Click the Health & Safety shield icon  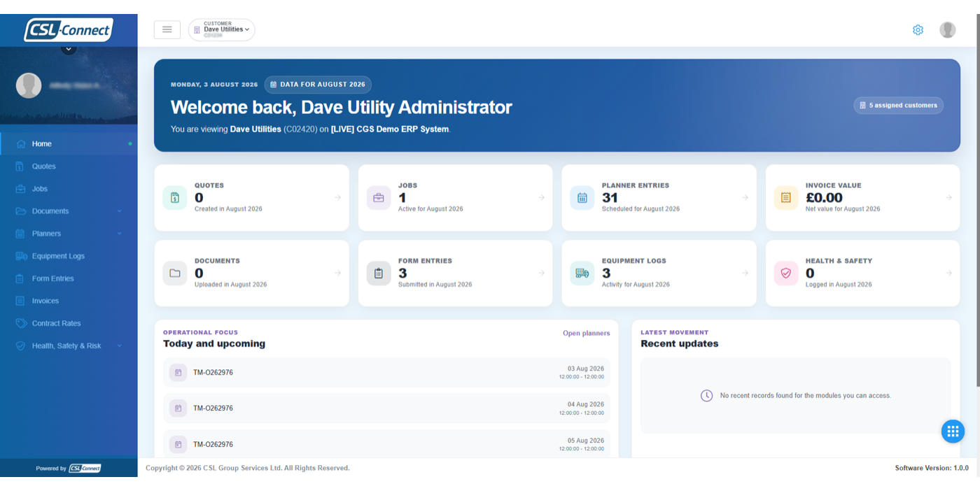(785, 273)
